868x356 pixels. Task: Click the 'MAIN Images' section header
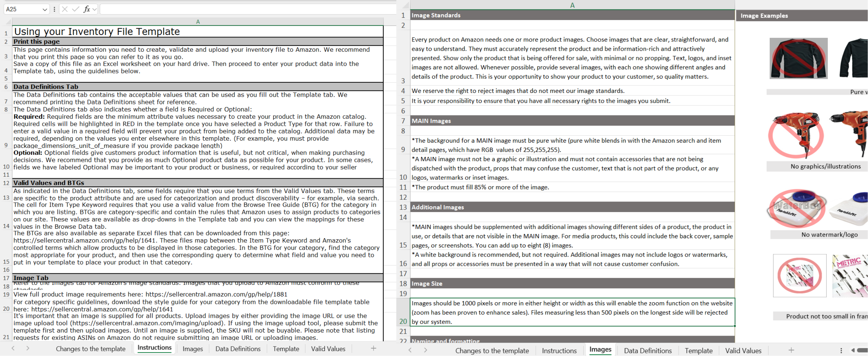tap(572, 121)
